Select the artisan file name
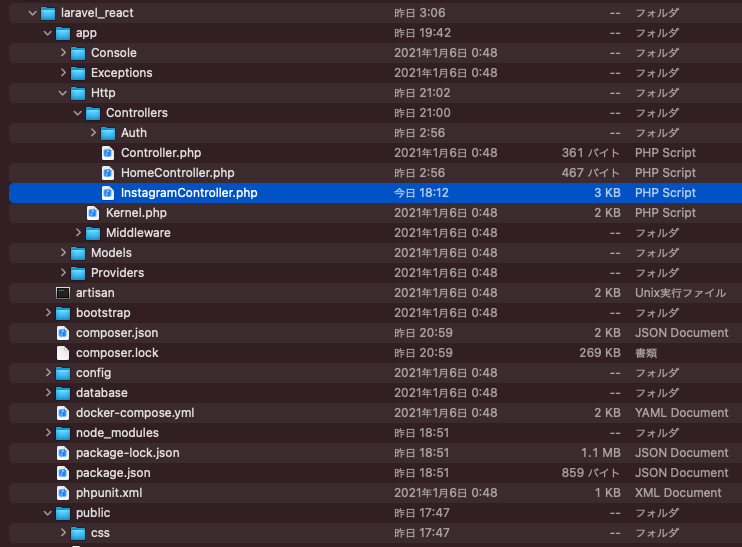Image resolution: width=742 pixels, height=547 pixels. tap(95, 293)
